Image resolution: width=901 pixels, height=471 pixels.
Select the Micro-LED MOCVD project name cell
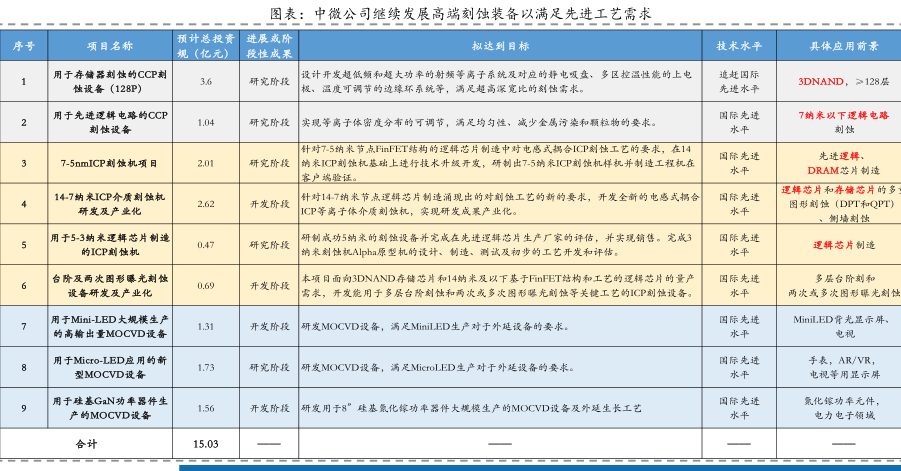point(110,367)
